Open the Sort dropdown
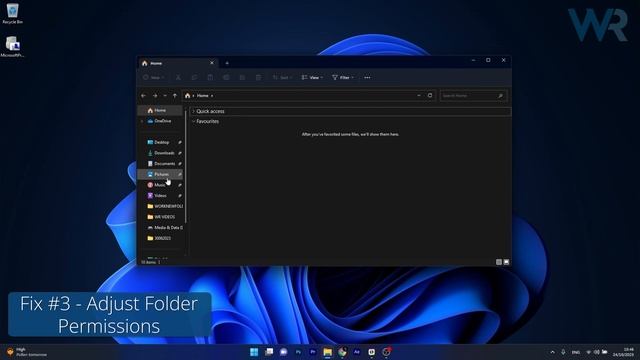640x360 pixels. tap(282, 78)
